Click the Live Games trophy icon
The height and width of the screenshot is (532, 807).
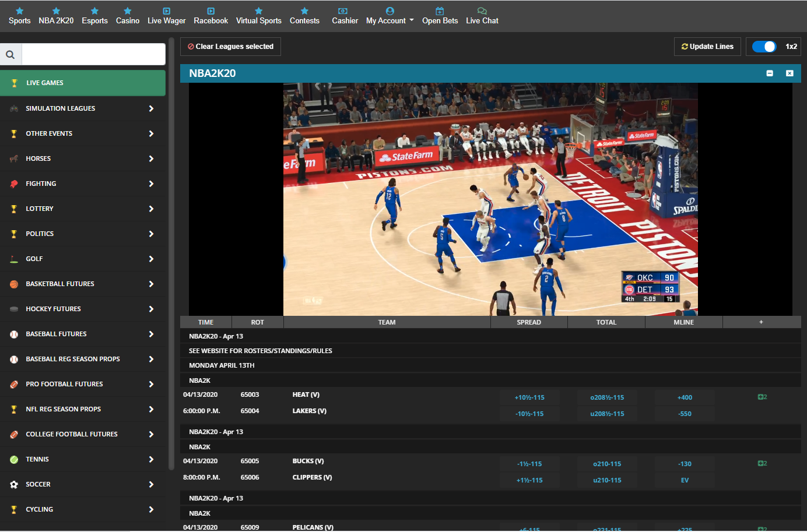click(x=14, y=83)
